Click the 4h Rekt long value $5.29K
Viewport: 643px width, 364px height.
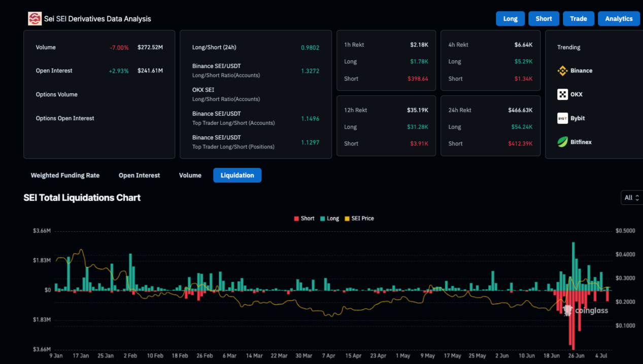pos(523,61)
